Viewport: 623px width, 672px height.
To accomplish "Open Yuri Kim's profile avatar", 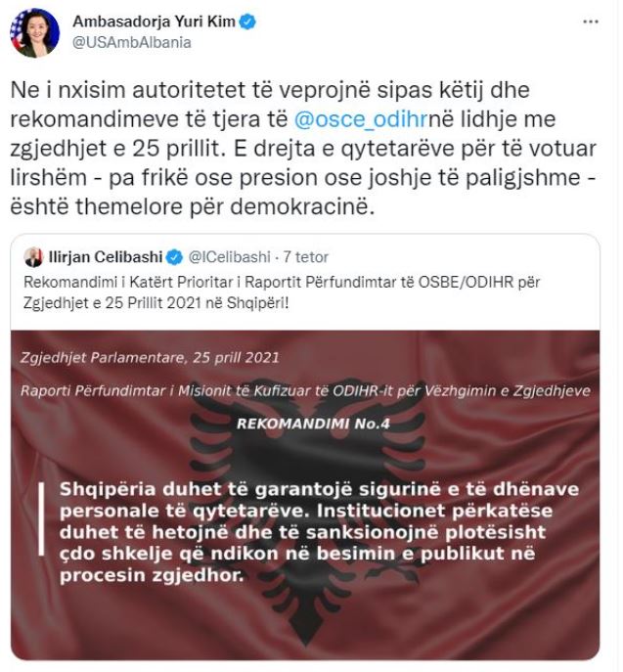I will [34, 33].
